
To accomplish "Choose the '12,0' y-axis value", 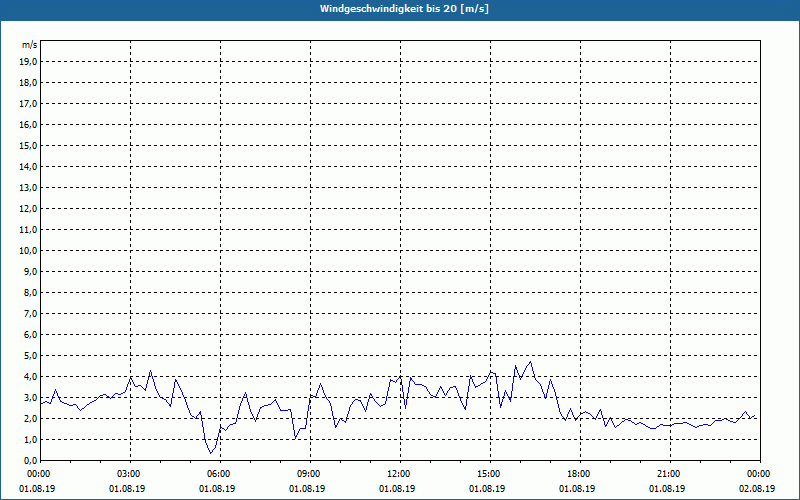I will 28,209.
